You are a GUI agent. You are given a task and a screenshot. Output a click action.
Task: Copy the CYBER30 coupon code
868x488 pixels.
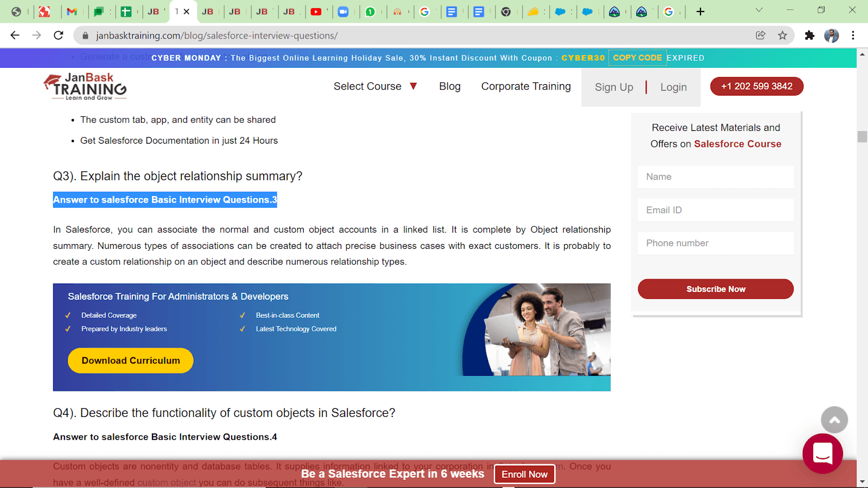coord(637,57)
